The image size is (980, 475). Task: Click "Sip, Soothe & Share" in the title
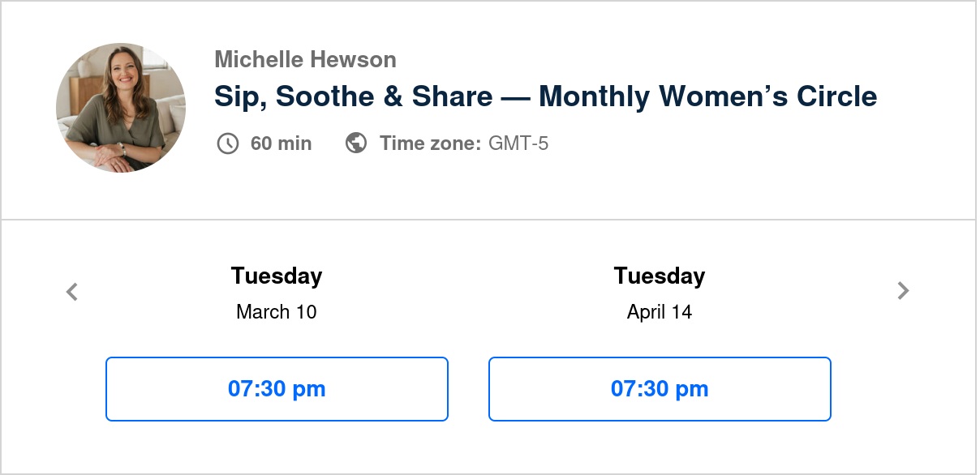pyautogui.click(x=353, y=96)
